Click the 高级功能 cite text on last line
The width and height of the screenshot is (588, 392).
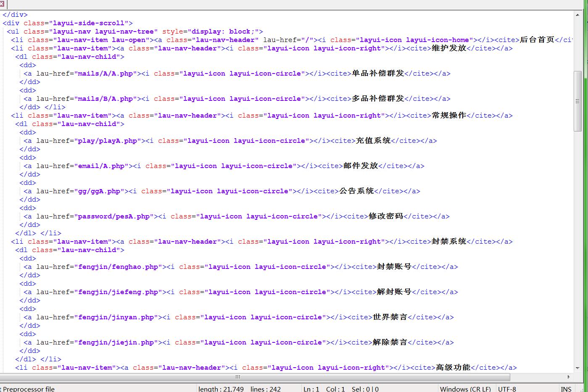tap(453, 368)
